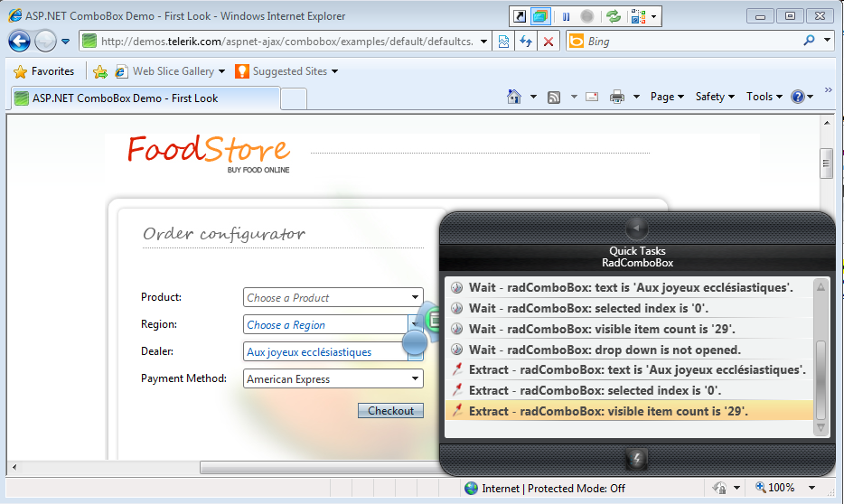
Task: Click recorder green refresh arrows icon
Action: pos(614,16)
